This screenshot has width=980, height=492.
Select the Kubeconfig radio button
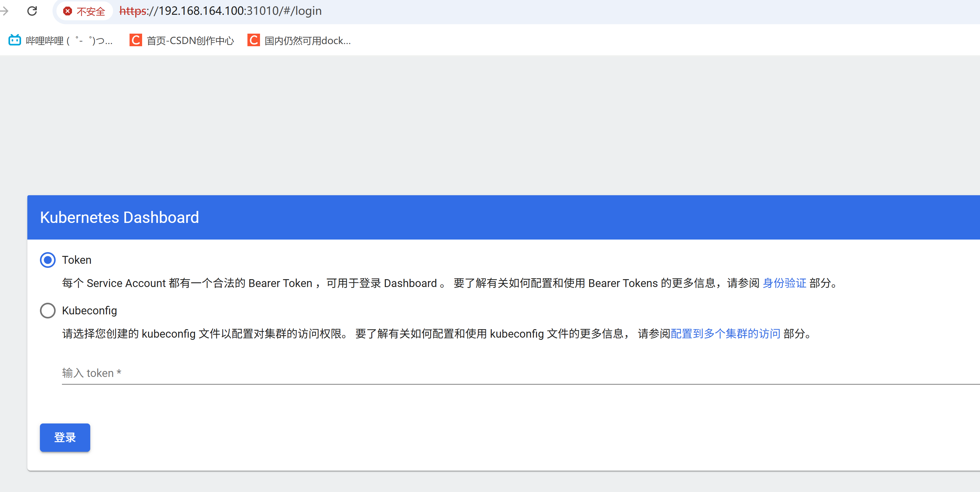pyautogui.click(x=47, y=311)
